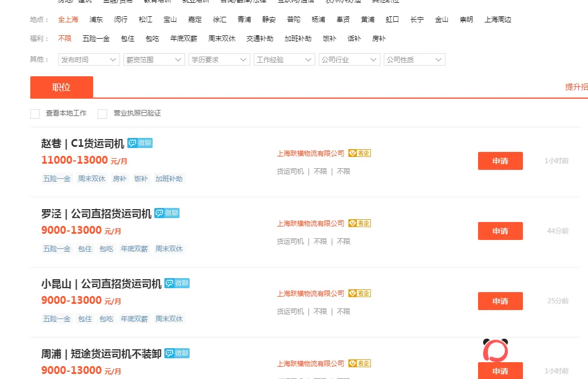Open 上海跃樯物流有限公司 link in 小昆山 row
Screen dimensions: 588x379
click(310, 294)
